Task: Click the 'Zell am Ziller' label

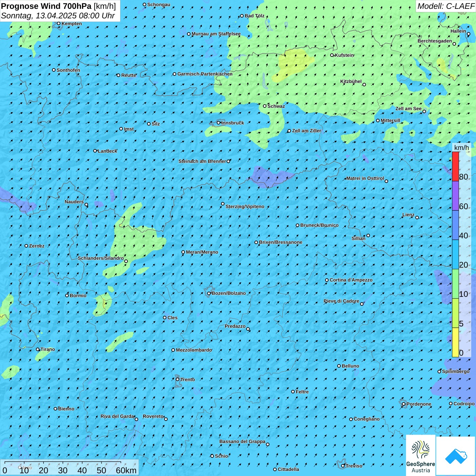Action: (x=306, y=131)
